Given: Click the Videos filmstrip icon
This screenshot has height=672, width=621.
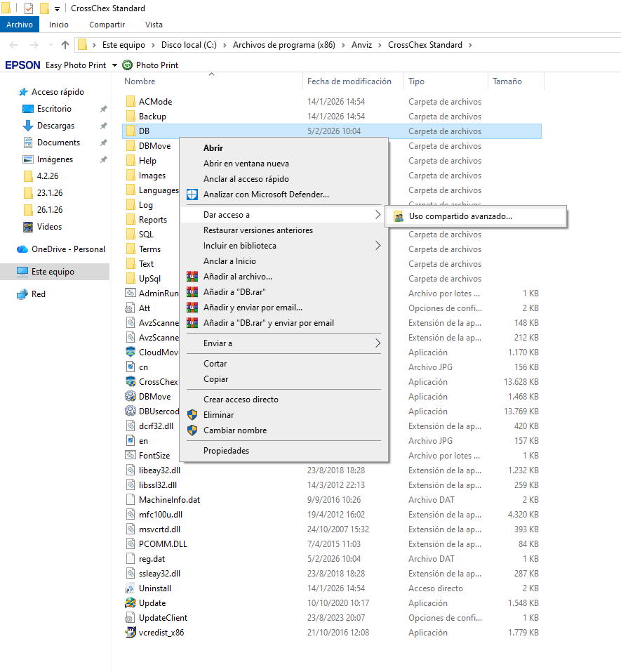Looking at the screenshot, I should click(28, 227).
